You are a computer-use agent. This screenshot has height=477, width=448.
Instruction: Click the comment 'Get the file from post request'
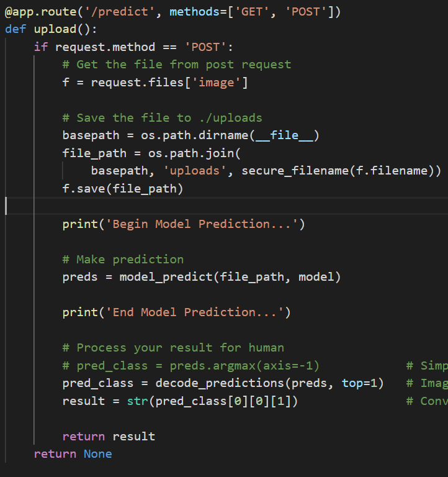coord(177,65)
